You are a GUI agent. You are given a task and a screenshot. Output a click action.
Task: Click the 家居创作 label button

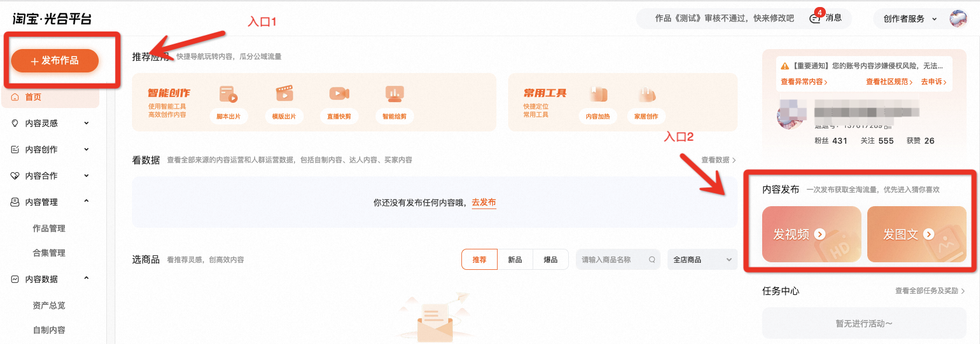point(647,116)
